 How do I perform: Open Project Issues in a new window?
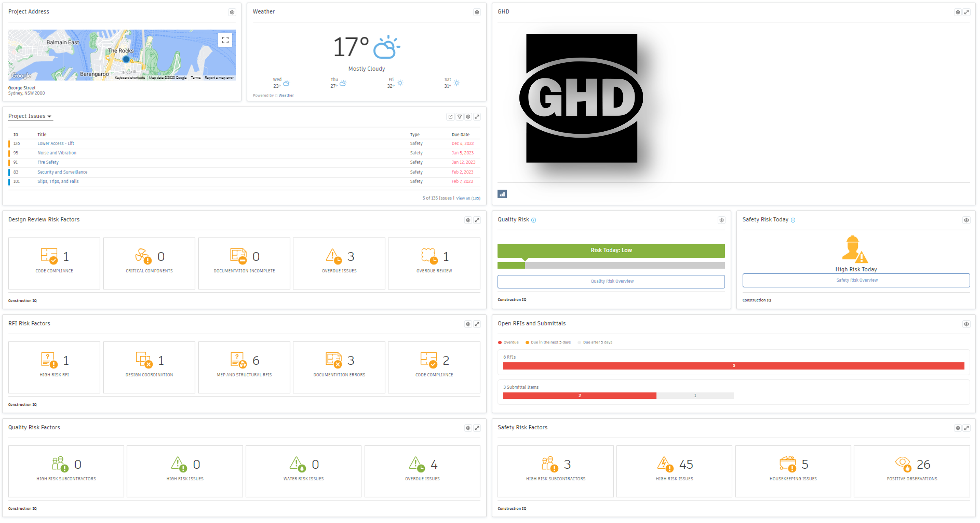coord(451,117)
